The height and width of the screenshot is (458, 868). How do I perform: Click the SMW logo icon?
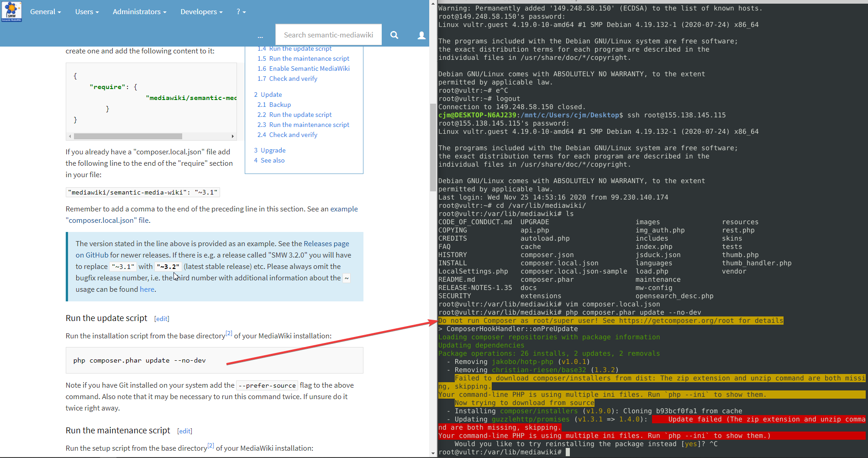click(11, 11)
